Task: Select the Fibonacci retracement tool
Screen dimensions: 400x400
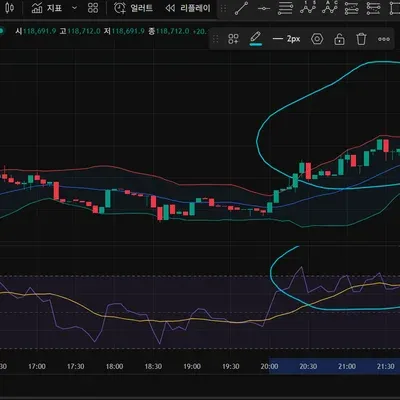Action: click(x=285, y=8)
